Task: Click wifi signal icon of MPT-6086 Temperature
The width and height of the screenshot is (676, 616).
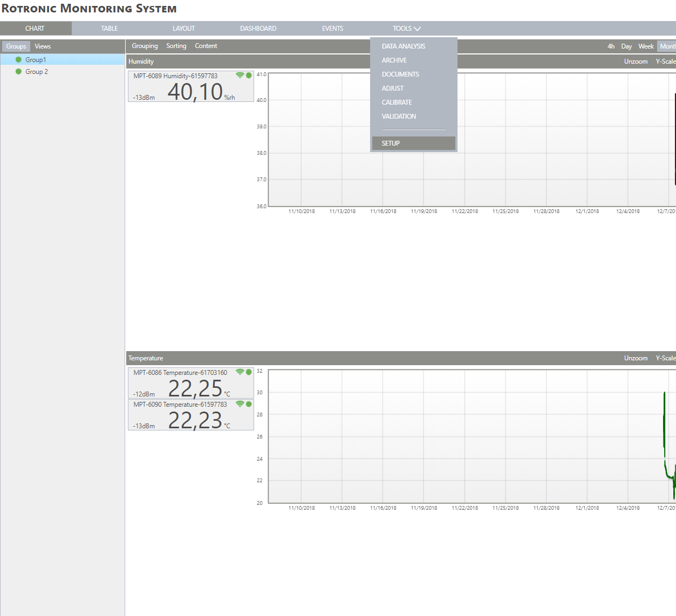Action: tap(240, 372)
